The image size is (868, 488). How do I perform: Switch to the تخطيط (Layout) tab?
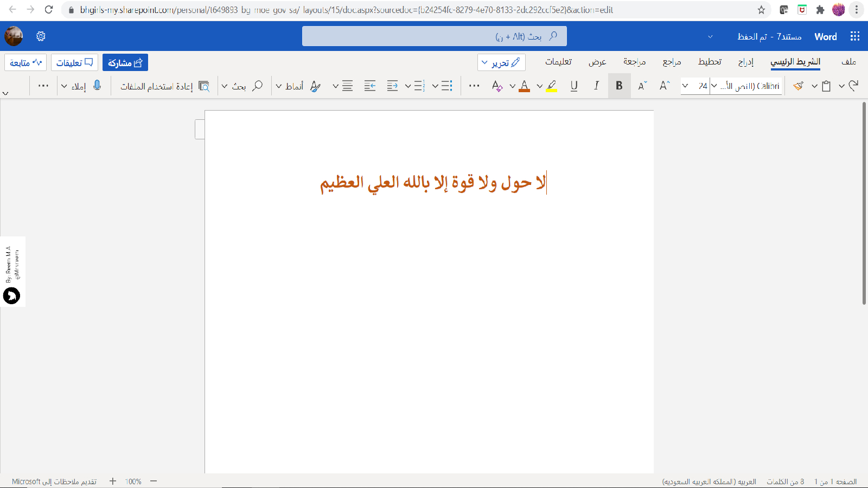pos(710,62)
